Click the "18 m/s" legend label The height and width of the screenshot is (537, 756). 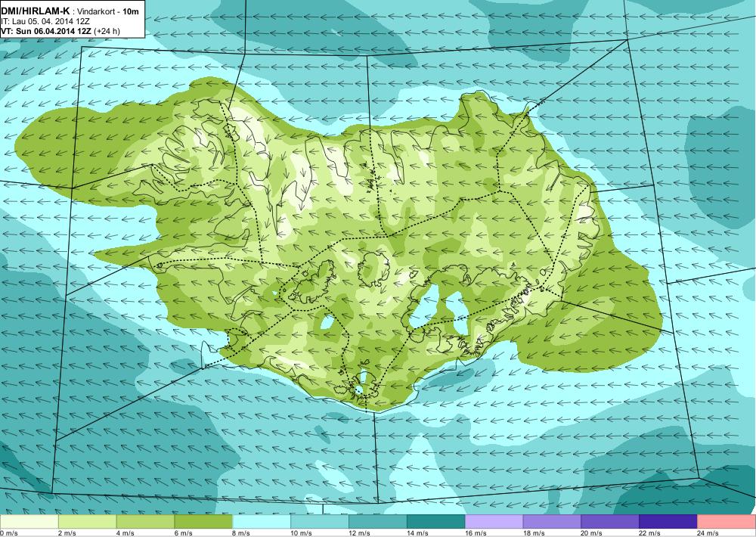click(534, 533)
